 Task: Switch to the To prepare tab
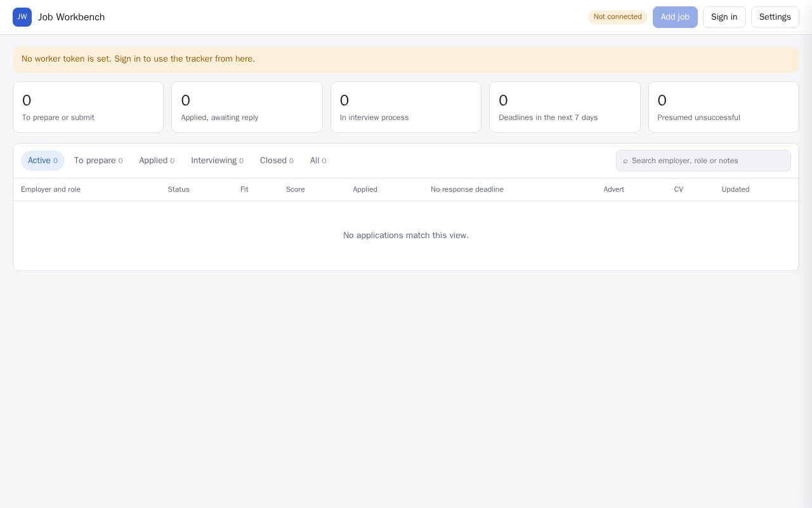tap(98, 161)
